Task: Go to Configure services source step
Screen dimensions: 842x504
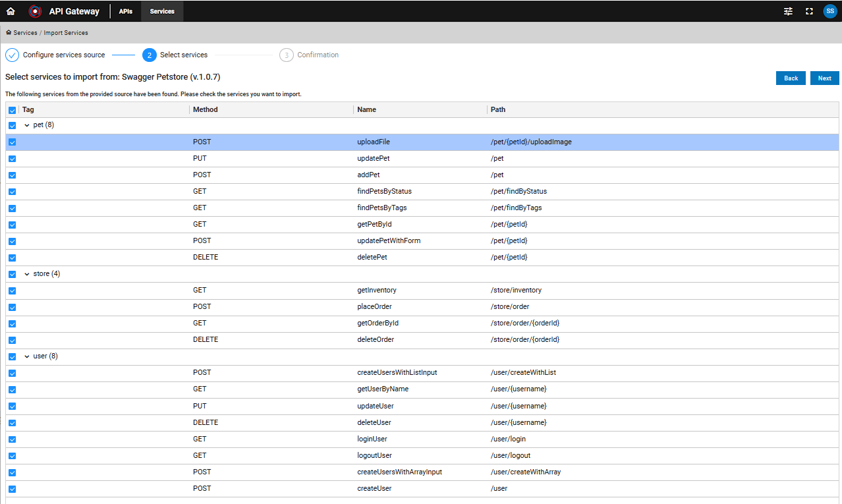Action: coord(64,55)
